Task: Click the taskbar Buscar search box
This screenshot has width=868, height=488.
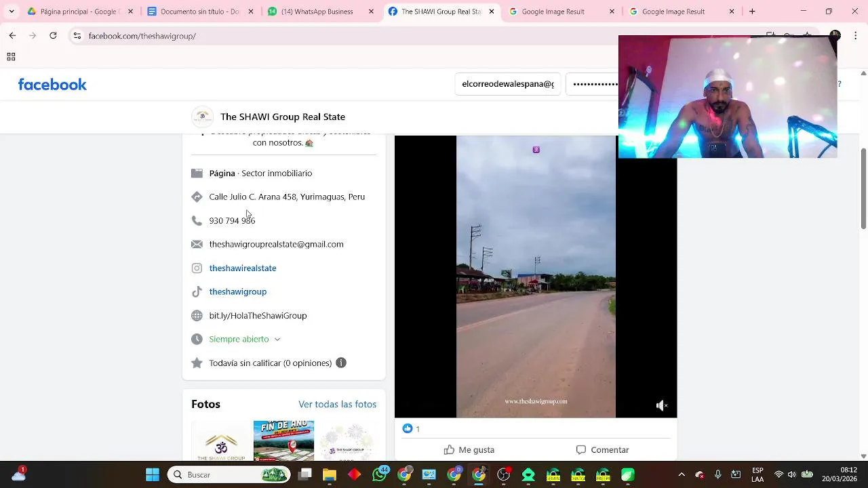Action: [229, 474]
